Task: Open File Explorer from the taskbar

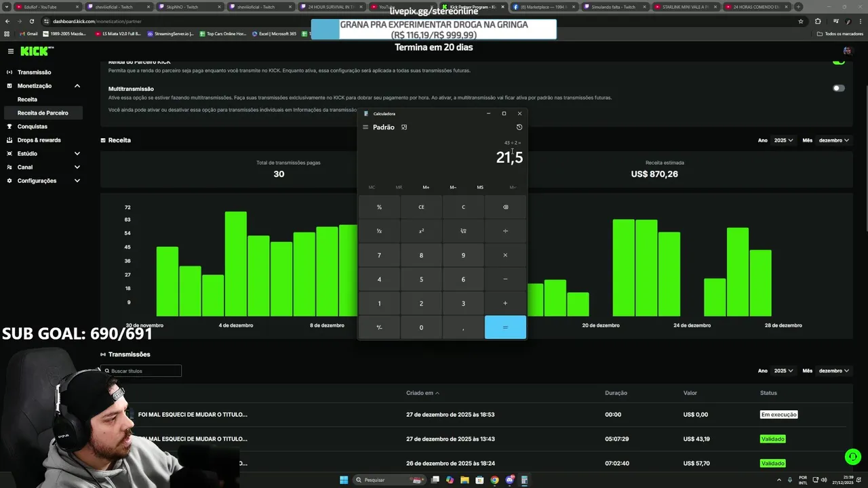Action: click(465, 480)
